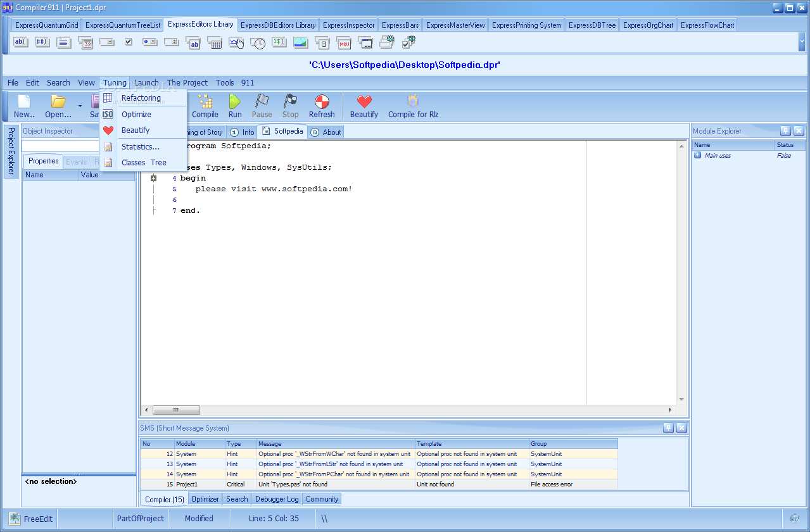
Task: Click the Status column header in Module Explorer
Action: point(790,145)
